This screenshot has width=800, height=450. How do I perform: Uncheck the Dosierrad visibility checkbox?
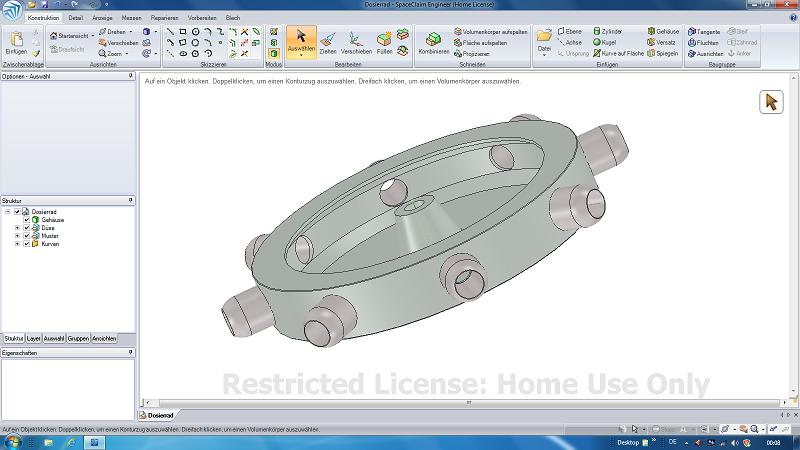[x=17, y=212]
